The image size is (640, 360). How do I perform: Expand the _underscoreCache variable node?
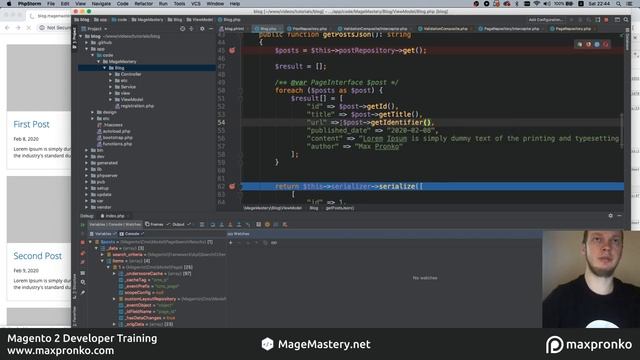114,274
